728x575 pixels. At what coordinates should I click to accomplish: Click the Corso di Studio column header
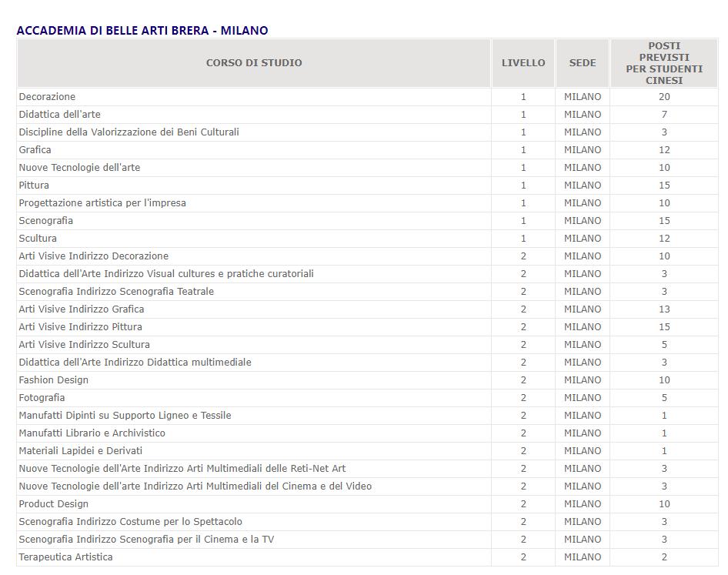[x=254, y=63]
